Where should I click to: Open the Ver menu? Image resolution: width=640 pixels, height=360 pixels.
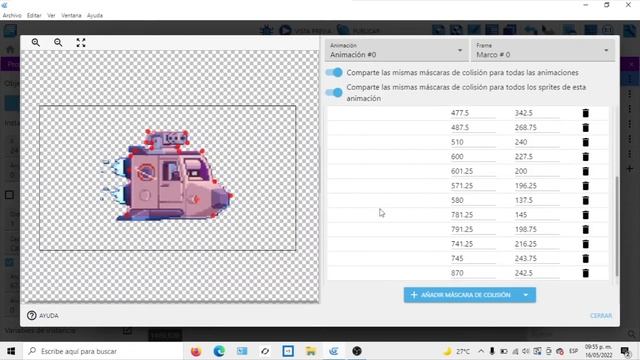tap(51, 16)
